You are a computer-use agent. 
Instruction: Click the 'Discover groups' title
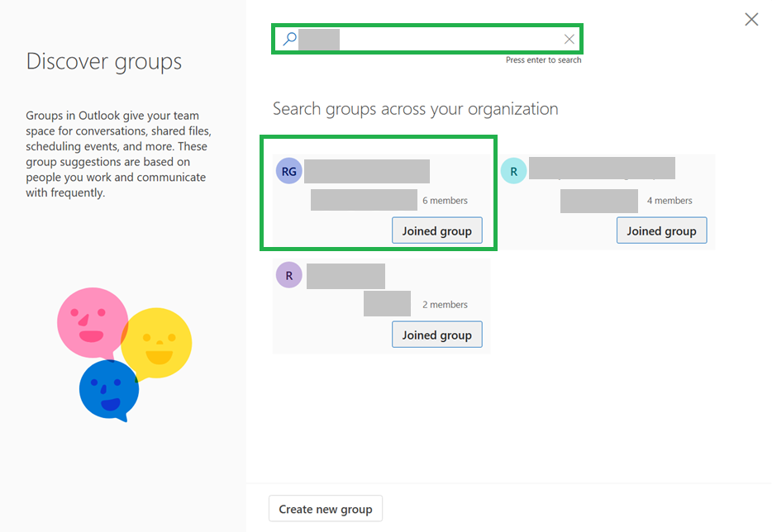tap(104, 62)
